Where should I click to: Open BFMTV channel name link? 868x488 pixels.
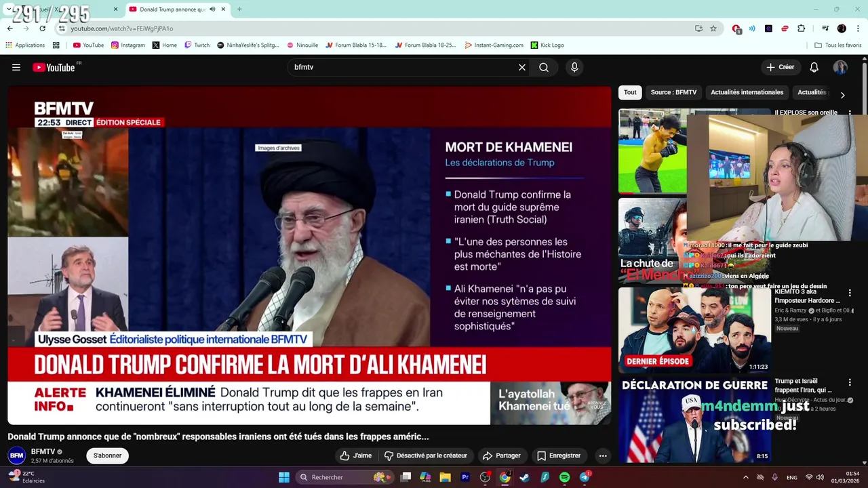point(43,451)
